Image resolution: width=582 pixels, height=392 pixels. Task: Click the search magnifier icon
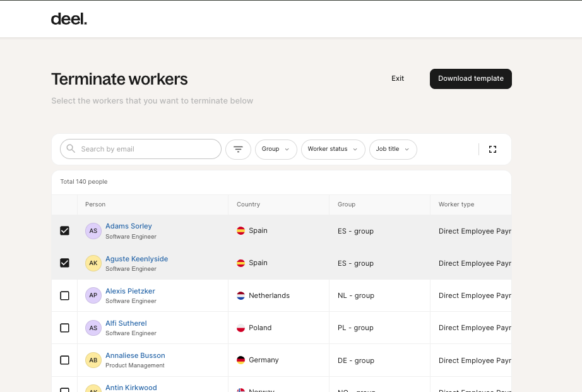[x=71, y=149]
